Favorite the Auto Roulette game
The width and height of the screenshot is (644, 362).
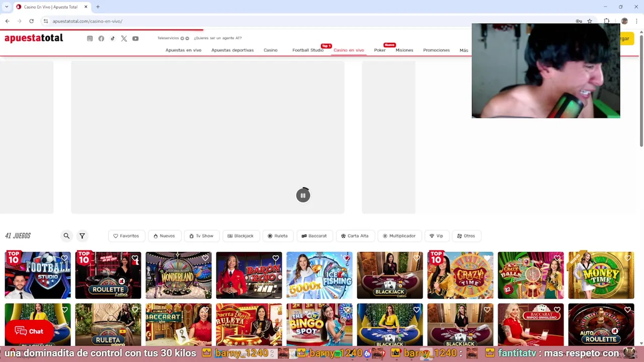pos(628,310)
